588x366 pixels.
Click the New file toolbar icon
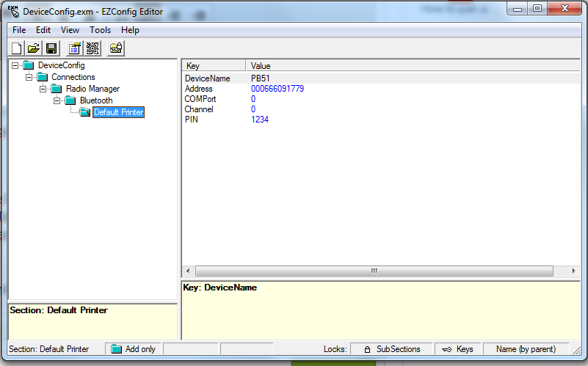click(x=16, y=48)
